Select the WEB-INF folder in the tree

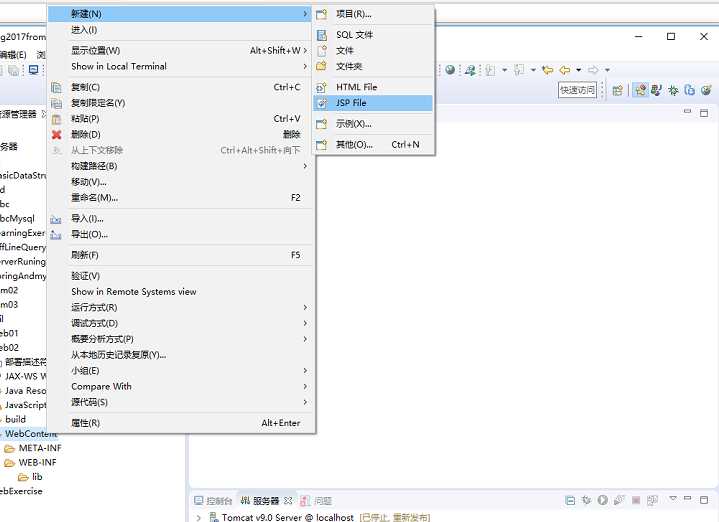pos(31,463)
